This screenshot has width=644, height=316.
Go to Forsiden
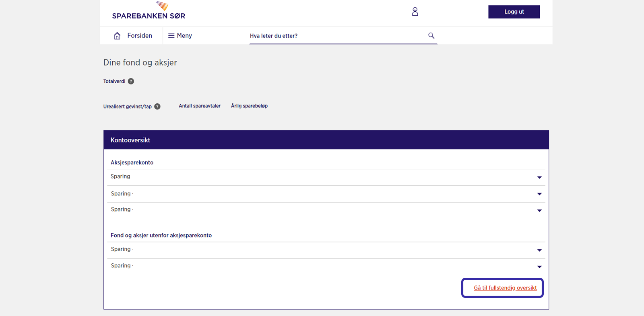[140, 36]
